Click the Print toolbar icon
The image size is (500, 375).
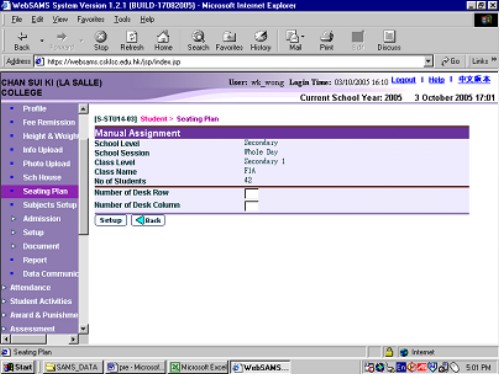(x=326, y=41)
